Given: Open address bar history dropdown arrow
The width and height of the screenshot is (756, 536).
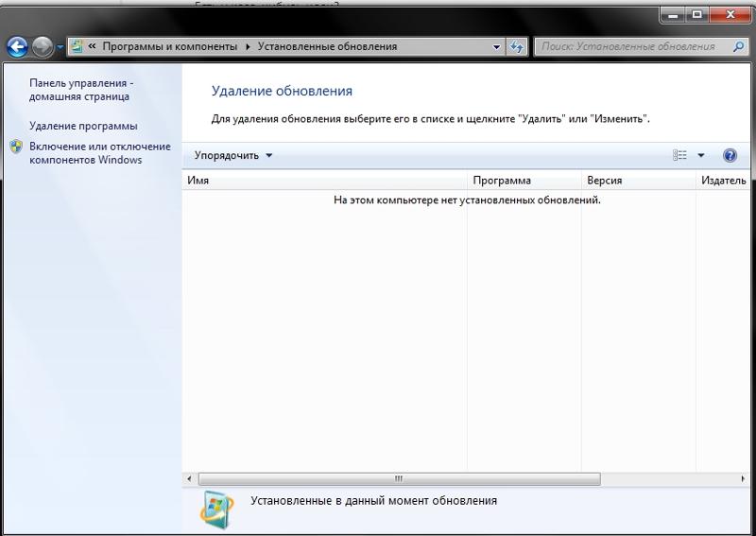Looking at the screenshot, I should point(497,47).
